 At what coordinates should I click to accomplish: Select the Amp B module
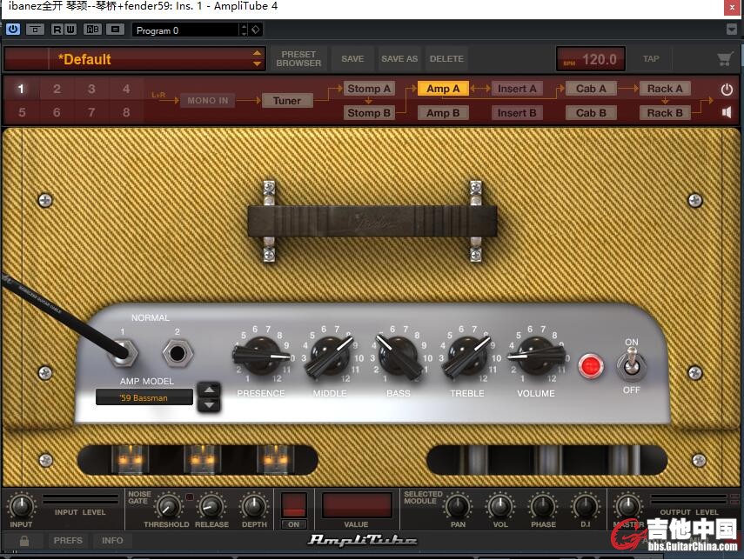[x=443, y=113]
